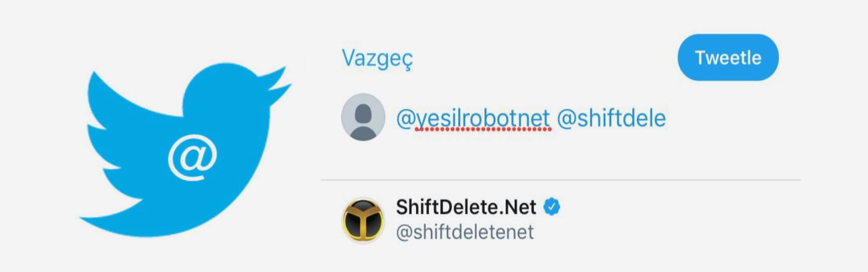Select the ShiftDelete.Net suggestion name
Image resolution: width=868 pixels, height=272 pixels.
pyautogui.click(x=466, y=208)
